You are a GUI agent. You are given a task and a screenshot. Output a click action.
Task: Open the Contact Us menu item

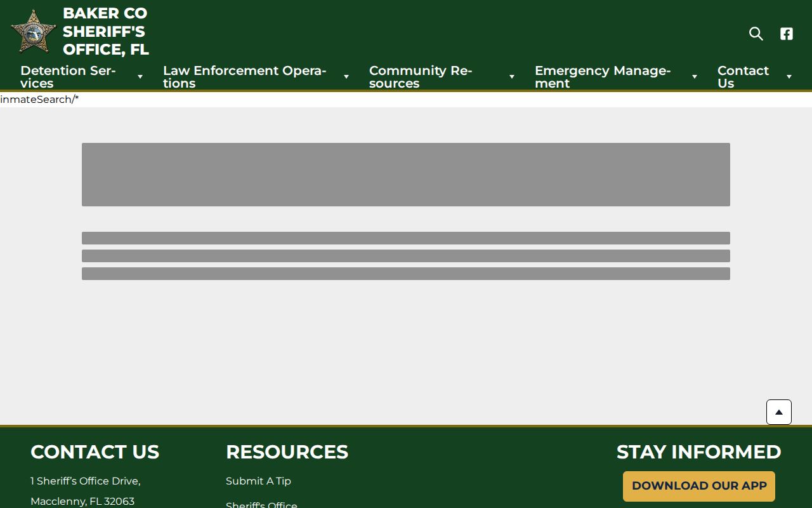click(x=743, y=77)
